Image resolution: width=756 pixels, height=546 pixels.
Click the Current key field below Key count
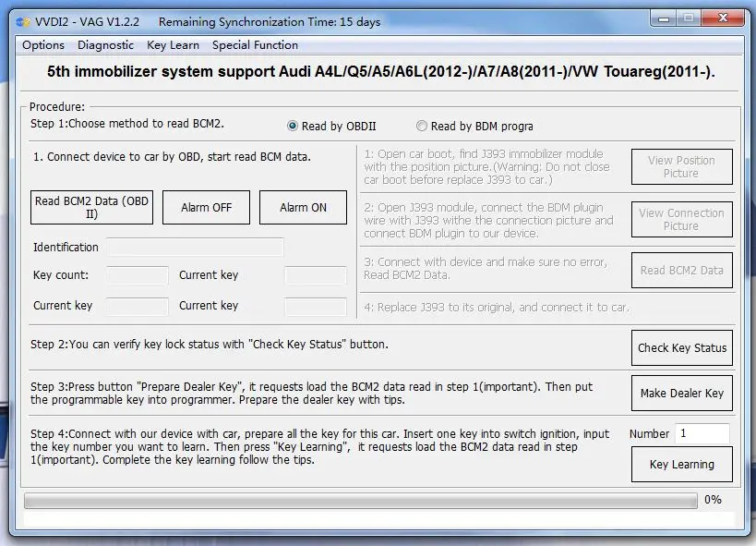coord(137,306)
